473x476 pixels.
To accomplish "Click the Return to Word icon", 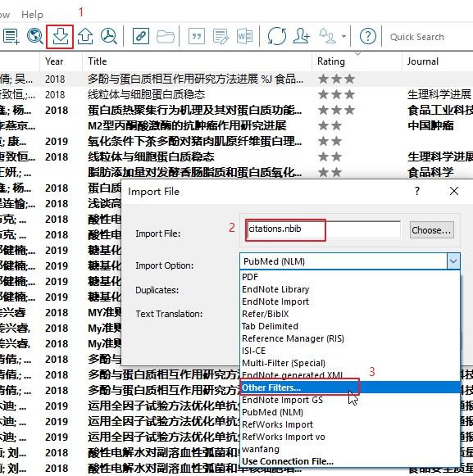I will [x=244, y=37].
